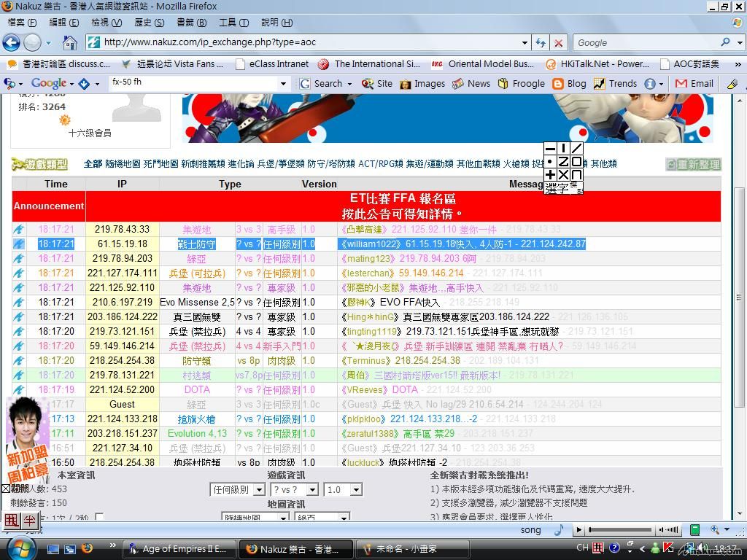Click the browser Forward arrow button
This screenshot has height=560, width=747.
32,42
